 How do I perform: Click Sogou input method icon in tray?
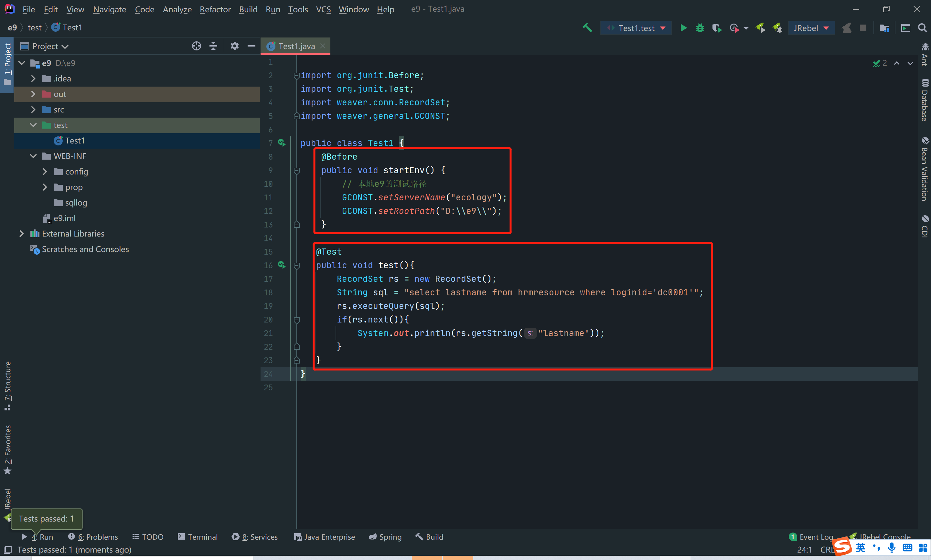(842, 546)
